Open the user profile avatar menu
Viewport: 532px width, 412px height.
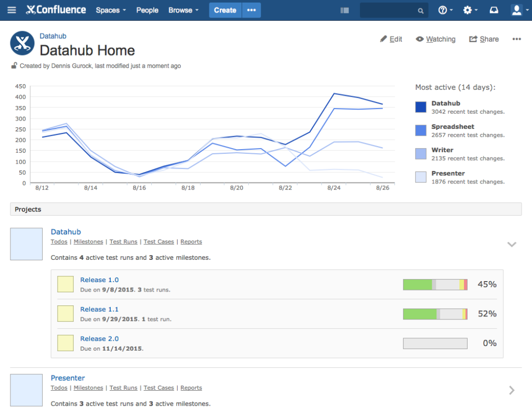point(517,10)
